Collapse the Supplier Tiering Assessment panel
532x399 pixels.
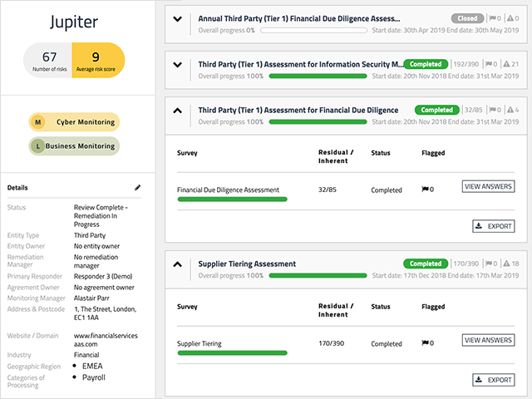(177, 264)
